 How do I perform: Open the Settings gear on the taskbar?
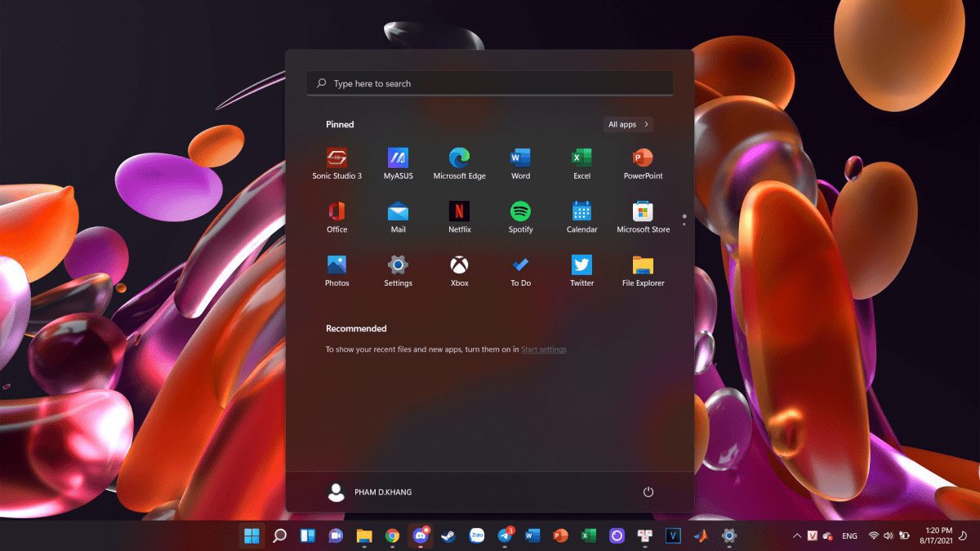729,535
